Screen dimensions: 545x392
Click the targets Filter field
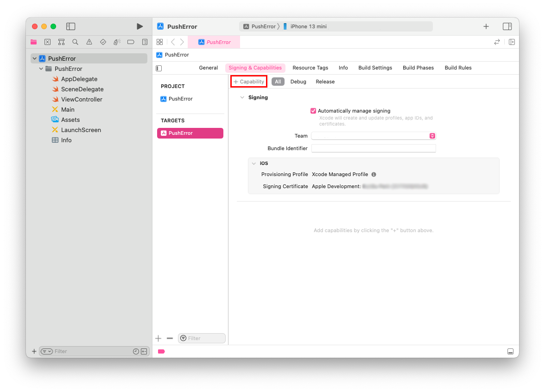[x=202, y=338]
